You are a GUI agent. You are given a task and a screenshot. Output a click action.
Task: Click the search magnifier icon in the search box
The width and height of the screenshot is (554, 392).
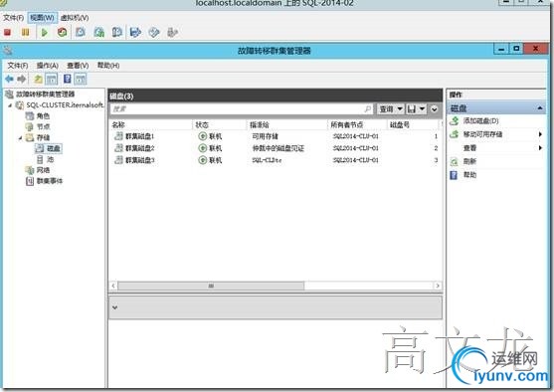tap(368, 109)
